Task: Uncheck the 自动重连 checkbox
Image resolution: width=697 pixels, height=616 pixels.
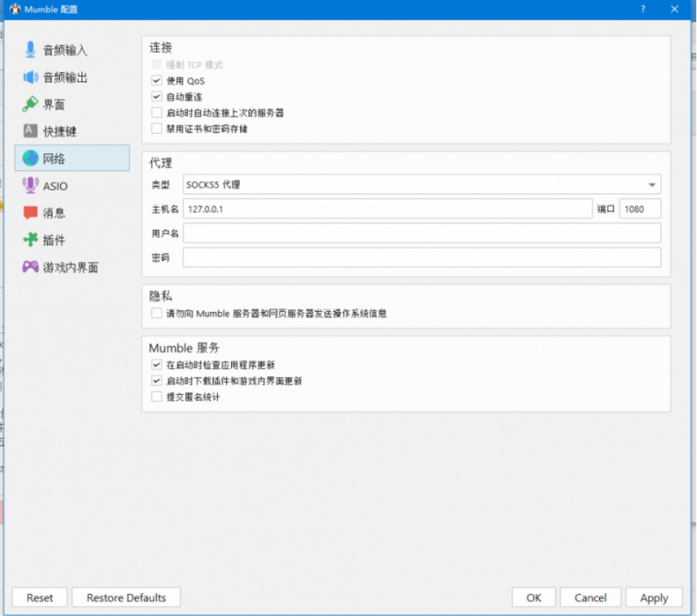Action: pyautogui.click(x=157, y=97)
